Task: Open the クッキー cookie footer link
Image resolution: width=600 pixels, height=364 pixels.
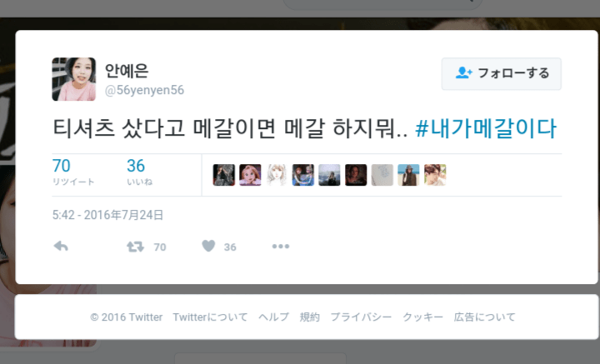Action: pos(422,317)
